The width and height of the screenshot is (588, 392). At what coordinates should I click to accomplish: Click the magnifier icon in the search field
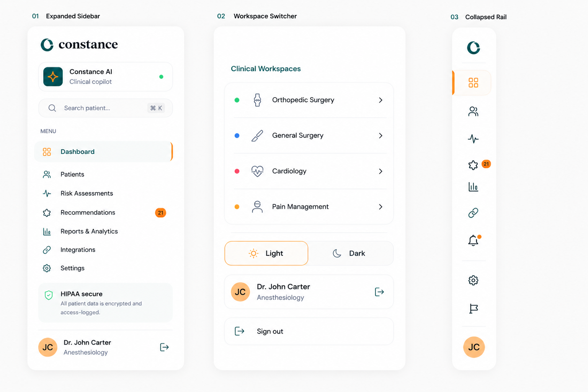pos(52,108)
